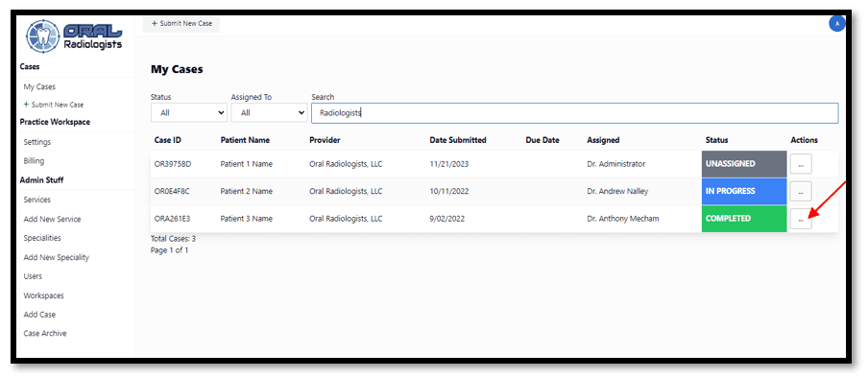Screen dimensions: 868x378
Task: Select Submit New Case link in sidebar
Action: [x=54, y=105]
